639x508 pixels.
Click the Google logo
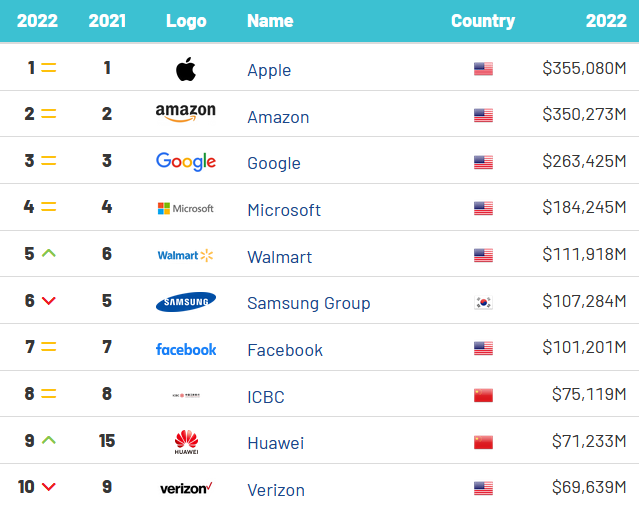point(186,162)
